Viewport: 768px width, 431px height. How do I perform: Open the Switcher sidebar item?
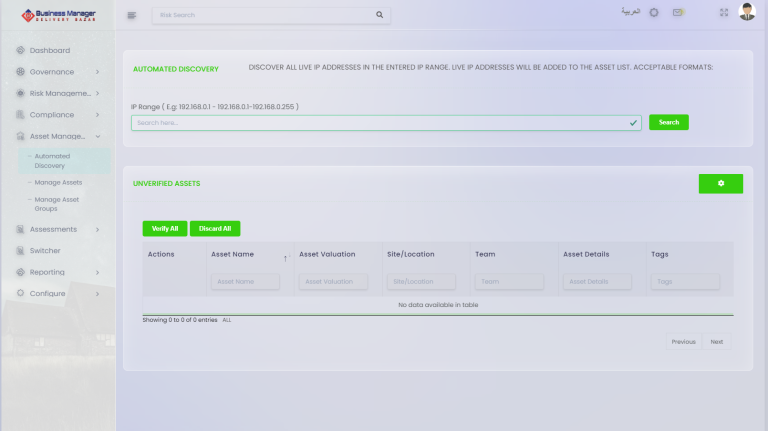(x=45, y=250)
